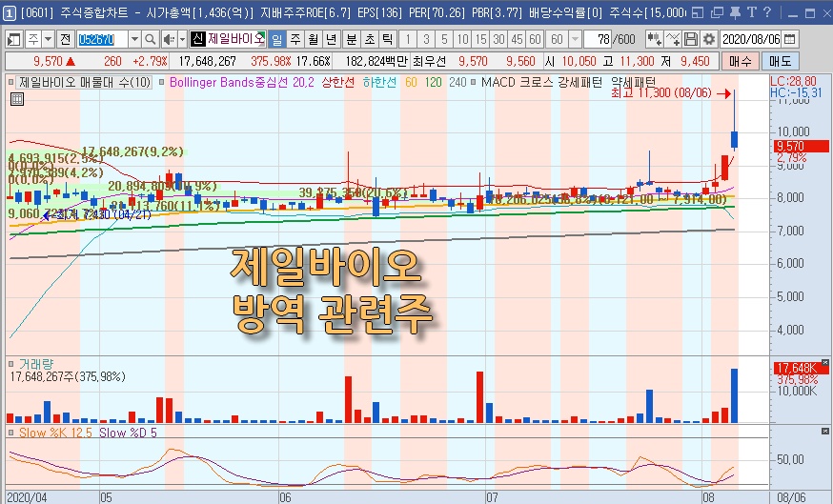833x504 pixels.
Task: Click the Slow %D 5 legend
Action: click(128, 433)
